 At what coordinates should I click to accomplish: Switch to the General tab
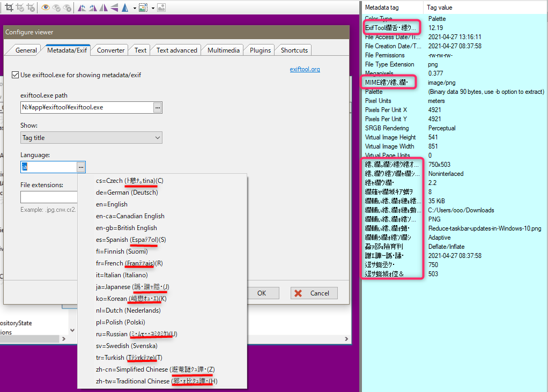coord(26,50)
